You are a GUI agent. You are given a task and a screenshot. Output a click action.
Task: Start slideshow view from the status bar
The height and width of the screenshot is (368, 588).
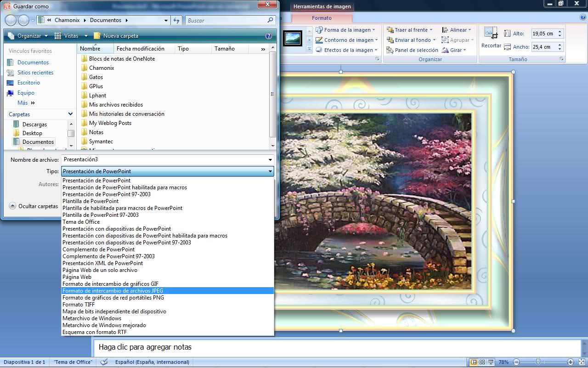[x=491, y=362]
